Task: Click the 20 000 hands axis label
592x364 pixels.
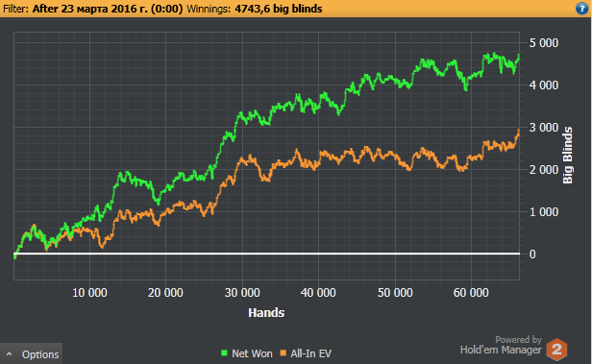Action: [x=165, y=293]
